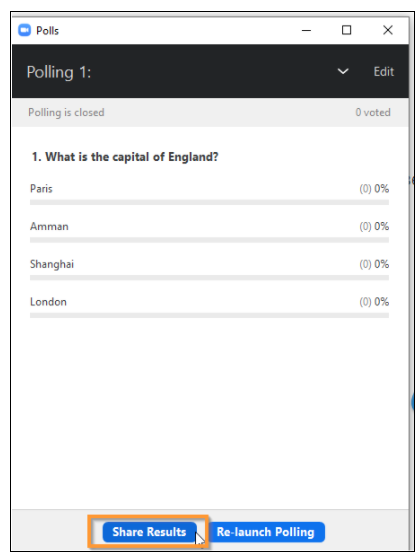Select the Amman answer option
Viewport: 419px width, 559px height.
(49, 226)
